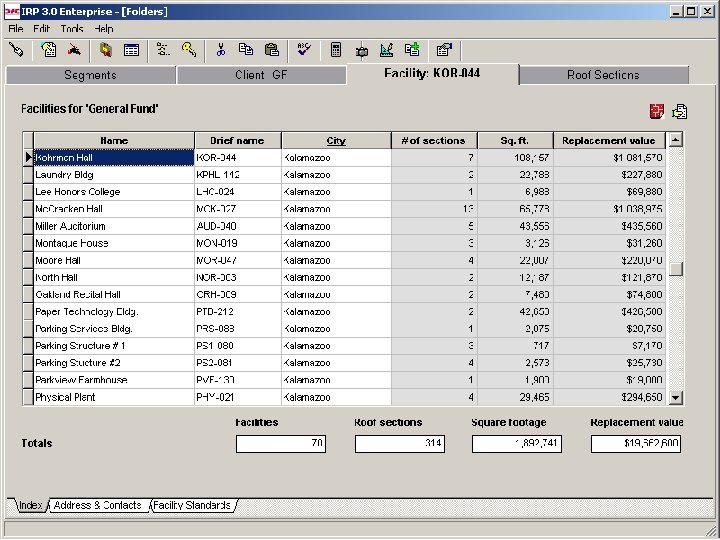Sort by the City column header
Image resolution: width=720 pixels, height=540 pixels.
[336, 141]
